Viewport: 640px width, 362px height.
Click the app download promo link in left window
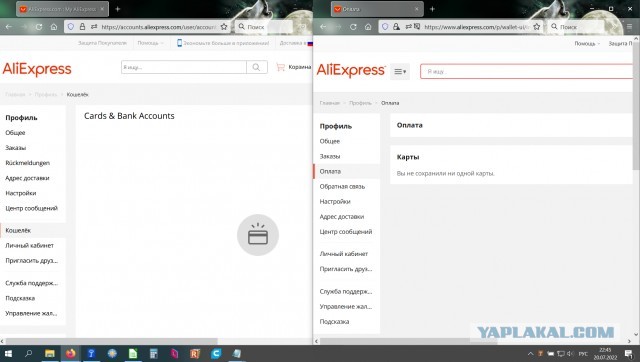click(x=223, y=43)
